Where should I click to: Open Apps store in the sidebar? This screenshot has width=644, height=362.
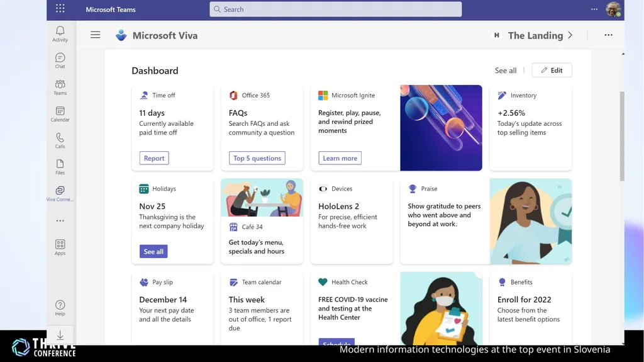tap(60, 247)
